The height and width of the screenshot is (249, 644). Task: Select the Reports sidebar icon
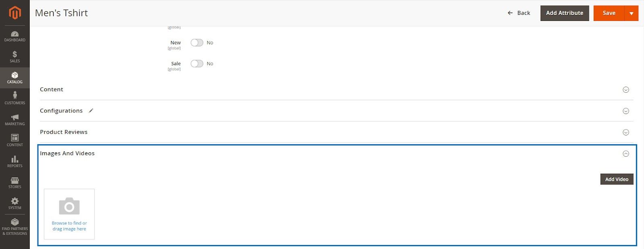pyautogui.click(x=14, y=160)
